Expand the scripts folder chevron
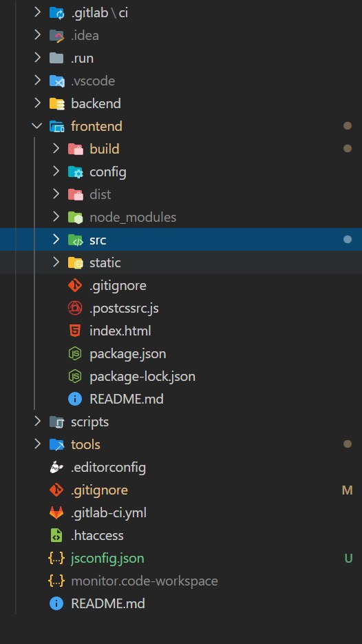Image resolution: width=362 pixels, height=644 pixels. click(37, 421)
